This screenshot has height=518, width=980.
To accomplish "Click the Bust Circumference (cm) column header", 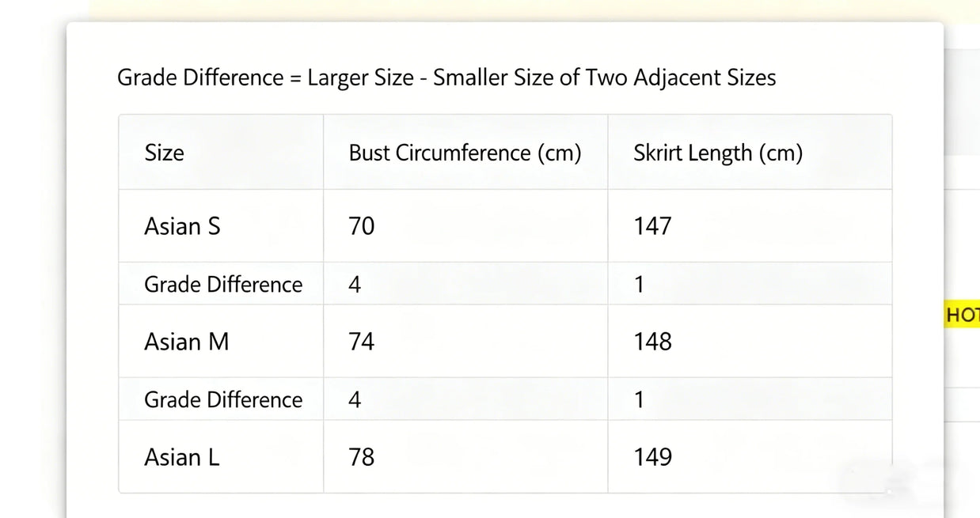I will point(465,153).
